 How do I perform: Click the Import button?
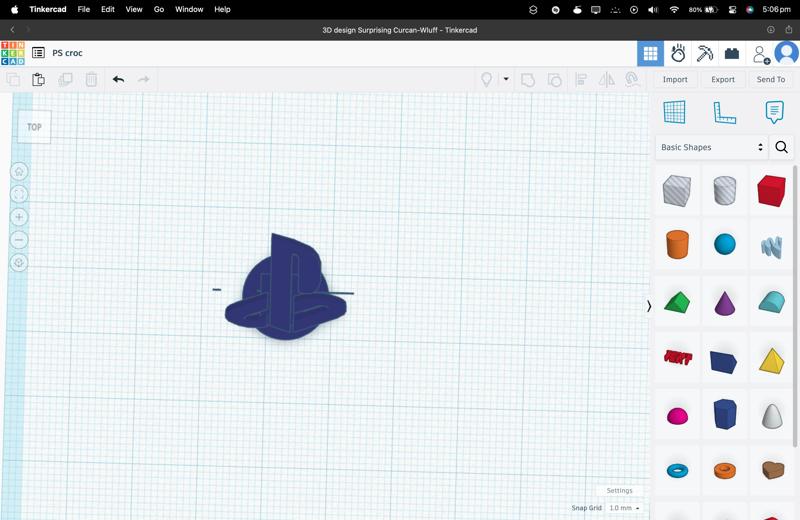point(675,80)
